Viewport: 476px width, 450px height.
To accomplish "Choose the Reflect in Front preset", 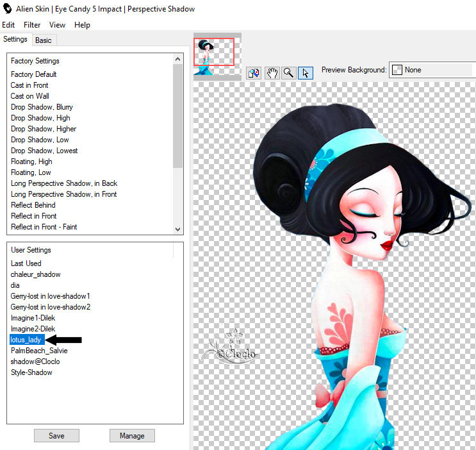I will tap(34, 216).
